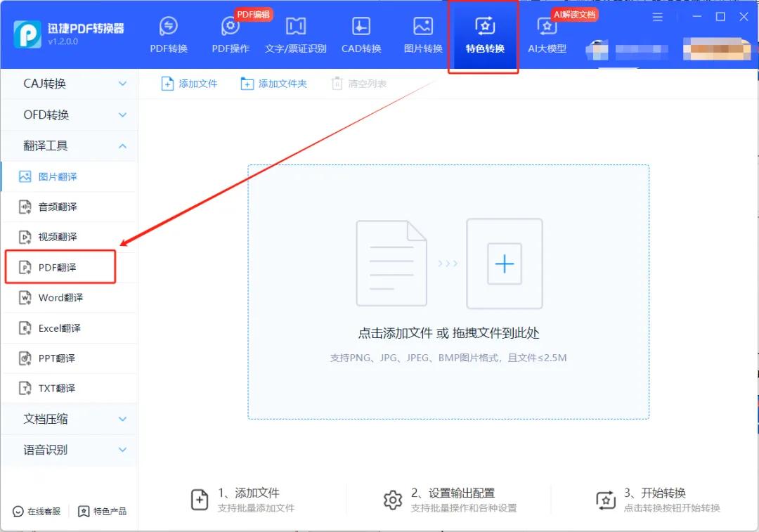Viewport: 759px width, 532px height.
Task: Click the file drop zone to add files
Action: [x=448, y=292]
